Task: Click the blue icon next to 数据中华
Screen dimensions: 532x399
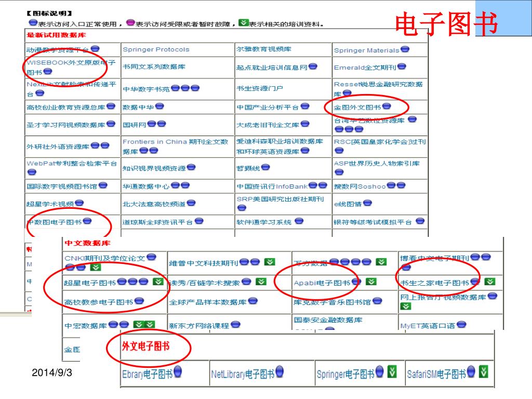Action: coord(159,107)
